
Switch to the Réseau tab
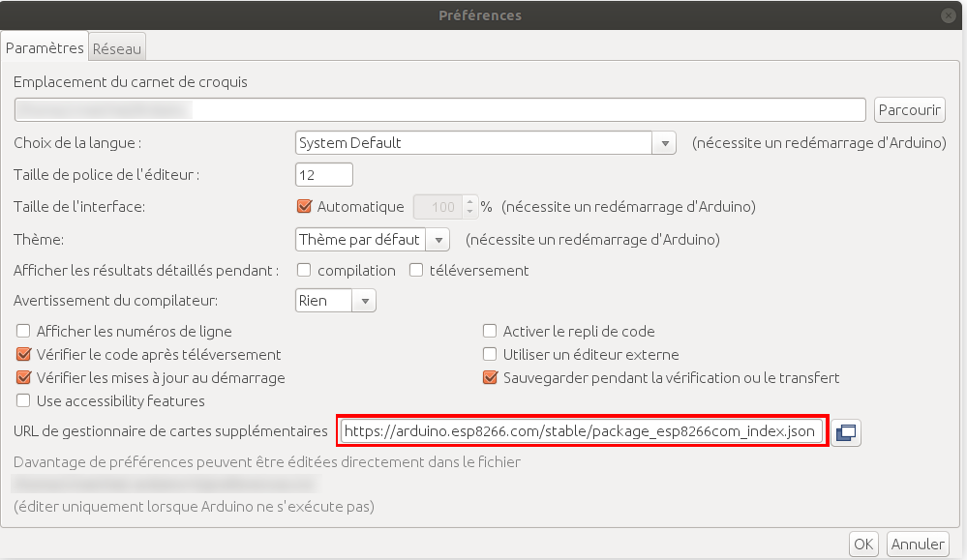pyautogui.click(x=117, y=47)
